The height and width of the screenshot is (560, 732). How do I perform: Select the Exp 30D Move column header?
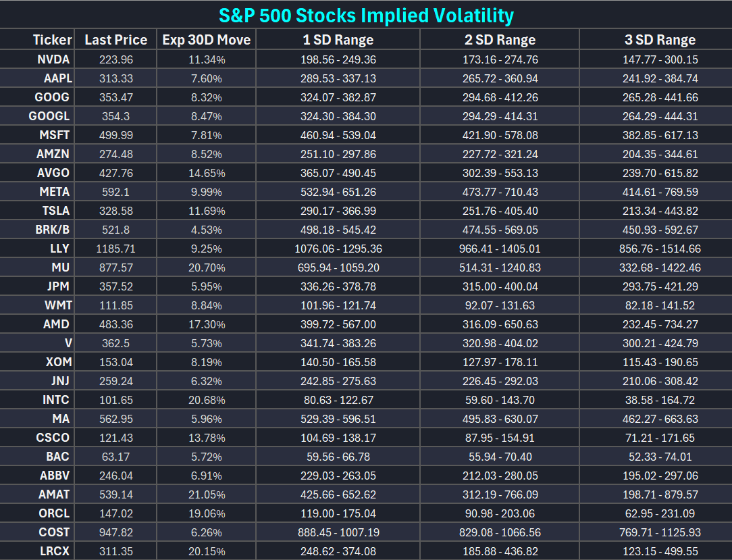[207, 40]
